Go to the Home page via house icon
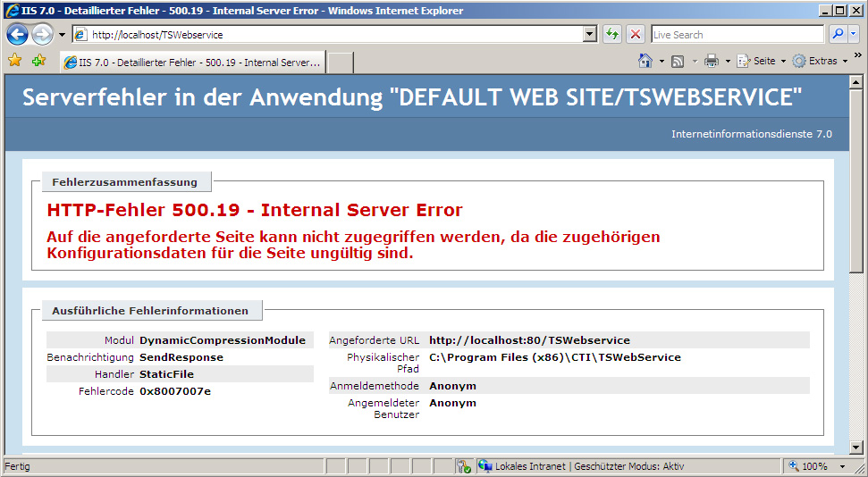Image resolution: width=868 pixels, height=477 pixels. 645,61
